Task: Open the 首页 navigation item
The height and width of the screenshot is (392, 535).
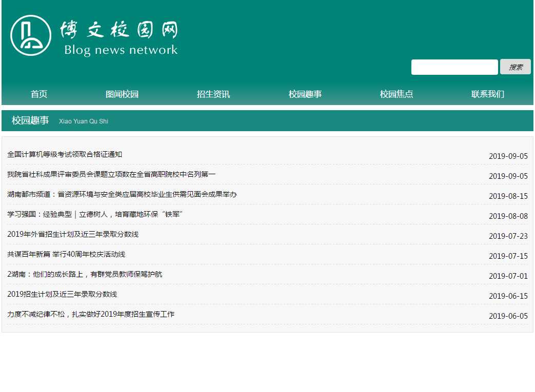Action: click(x=39, y=94)
